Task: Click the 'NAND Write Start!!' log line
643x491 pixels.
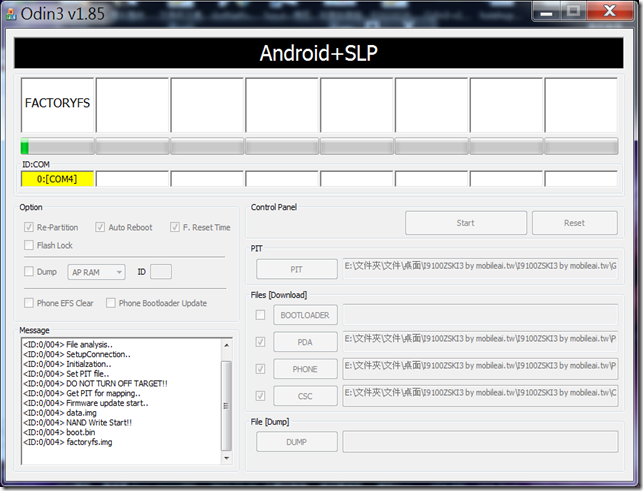Action: [x=78, y=422]
